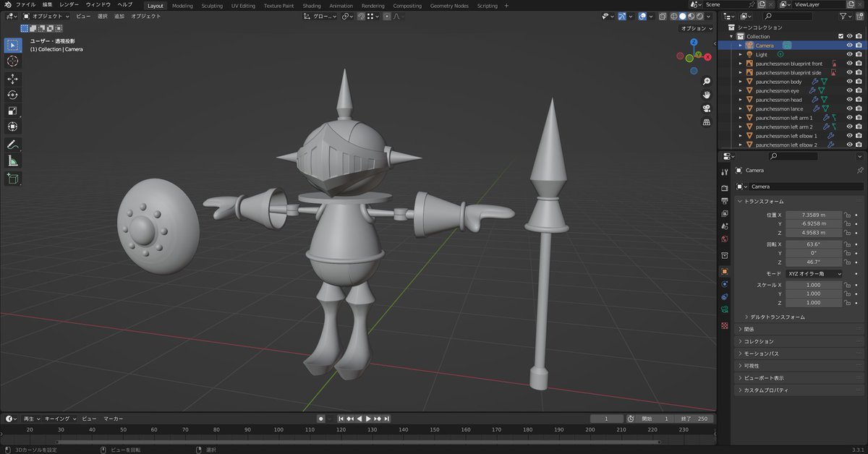Viewport: 868px width, 454px height.
Task: Hide the Light object in viewport
Action: [850, 54]
